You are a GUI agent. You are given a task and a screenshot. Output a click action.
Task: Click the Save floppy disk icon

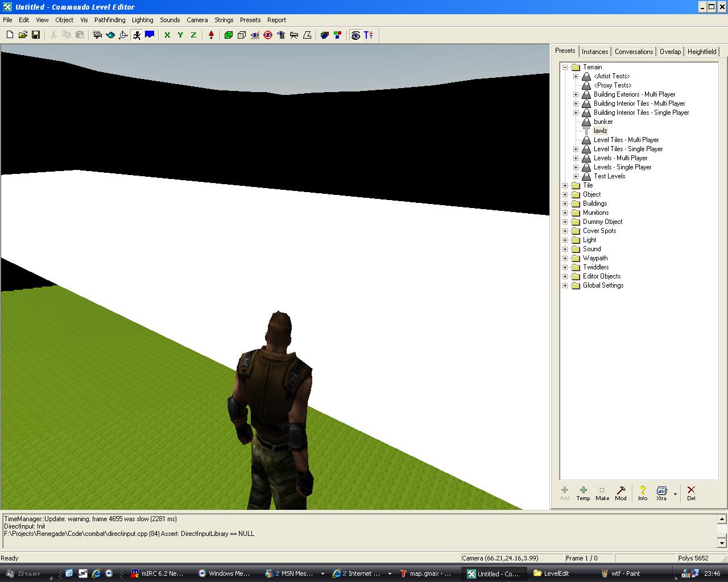36,35
